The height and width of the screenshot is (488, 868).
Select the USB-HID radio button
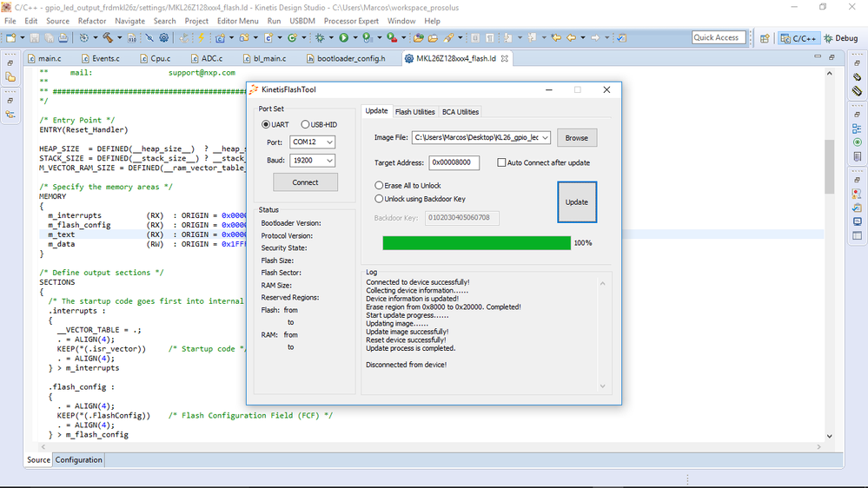click(x=305, y=124)
